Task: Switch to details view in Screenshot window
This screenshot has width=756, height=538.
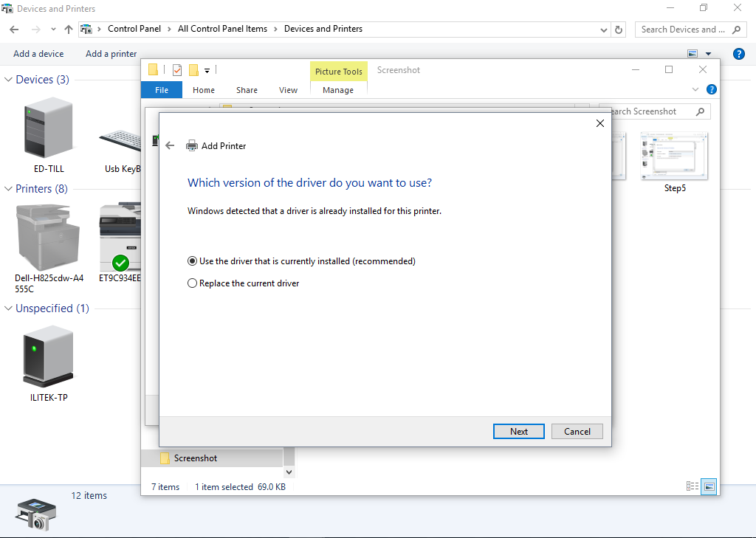Action: [693, 486]
